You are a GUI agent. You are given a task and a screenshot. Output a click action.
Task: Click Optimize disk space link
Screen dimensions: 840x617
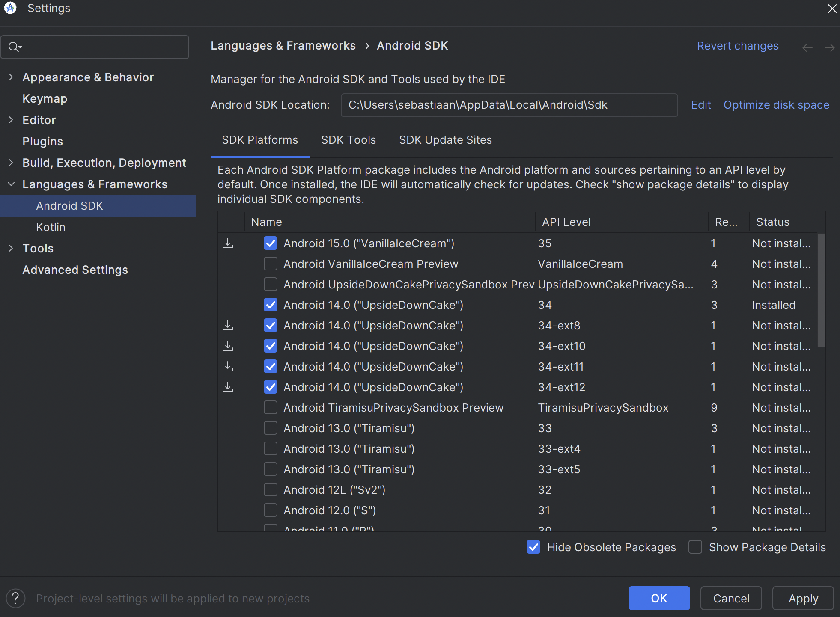(776, 105)
